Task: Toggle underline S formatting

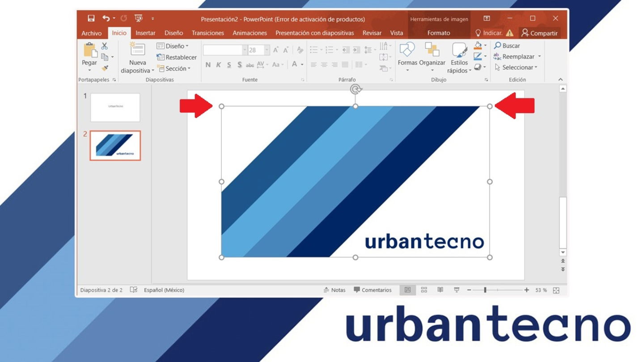Action: pos(229,65)
